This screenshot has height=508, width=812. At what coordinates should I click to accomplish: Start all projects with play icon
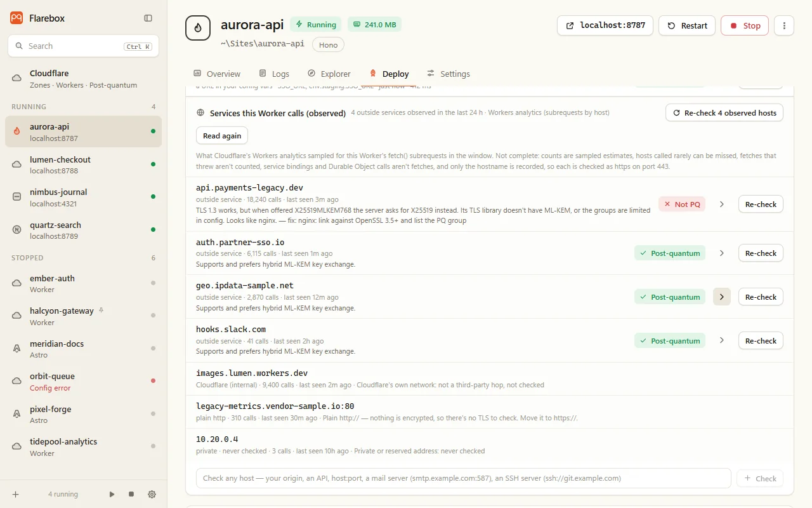[112, 494]
